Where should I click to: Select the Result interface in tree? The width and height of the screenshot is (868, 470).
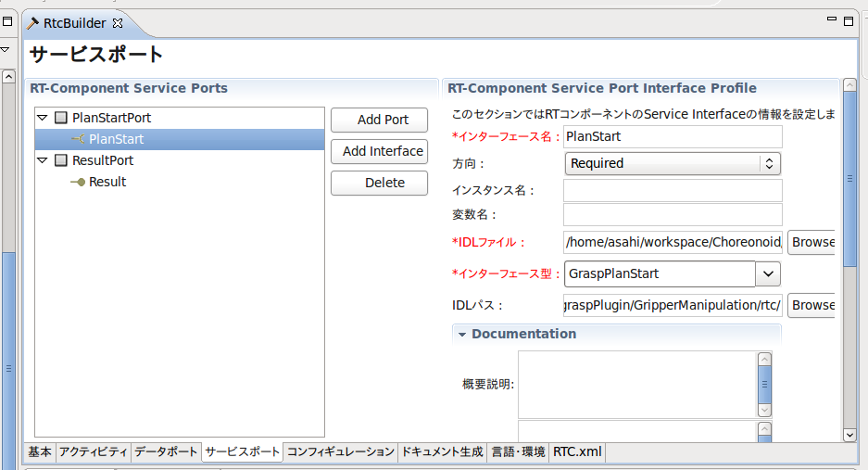[107, 183]
